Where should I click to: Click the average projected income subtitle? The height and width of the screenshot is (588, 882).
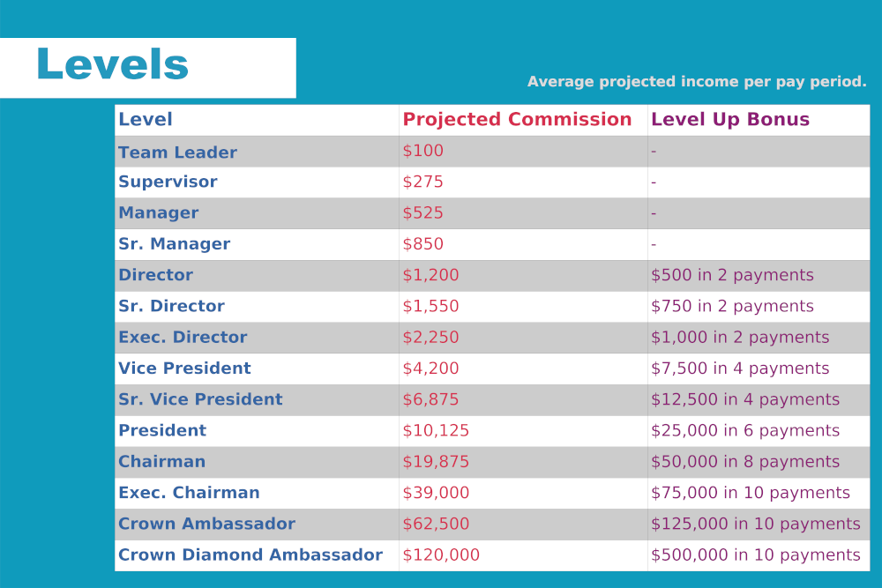tap(697, 82)
